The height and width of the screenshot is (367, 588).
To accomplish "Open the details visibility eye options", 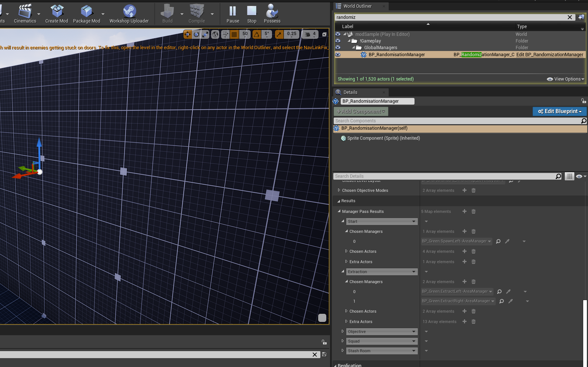I will pos(581,176).
